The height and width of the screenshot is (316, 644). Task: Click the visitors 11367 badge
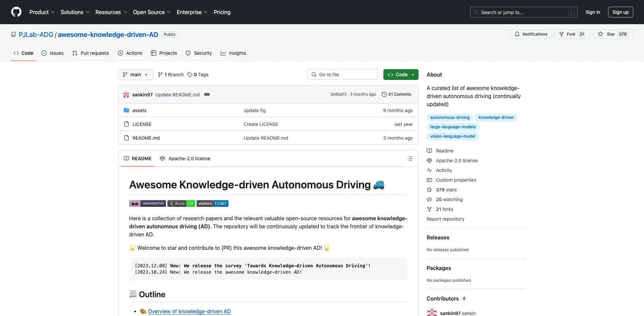click(x=213, y=204)
